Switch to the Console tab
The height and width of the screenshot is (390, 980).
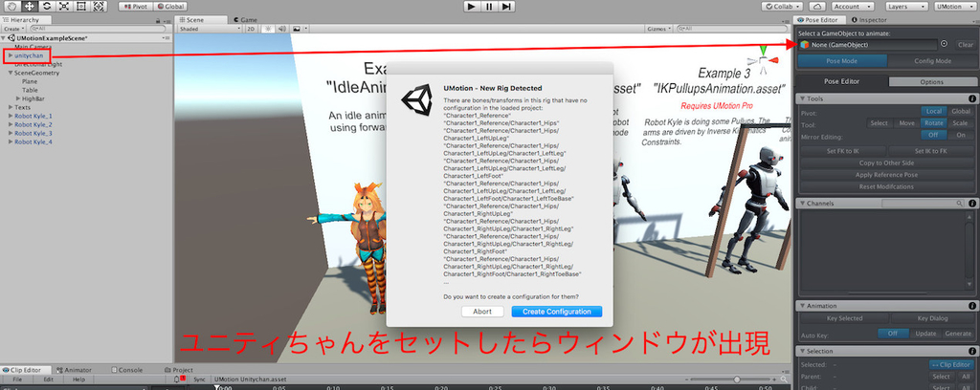coord(127,370)
